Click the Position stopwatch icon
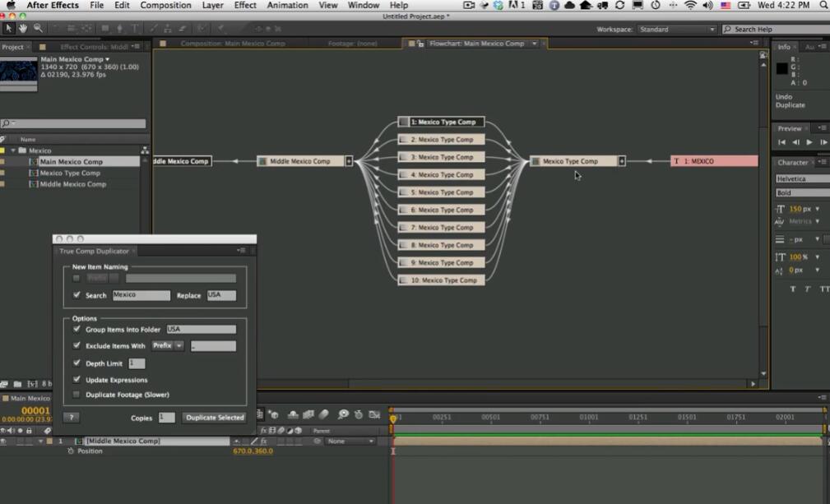830x504 pixels. 71,451
